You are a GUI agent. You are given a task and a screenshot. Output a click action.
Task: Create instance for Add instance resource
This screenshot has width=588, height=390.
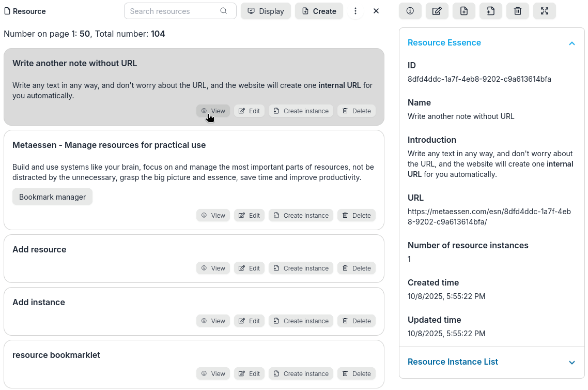click(x=301, y=321)
